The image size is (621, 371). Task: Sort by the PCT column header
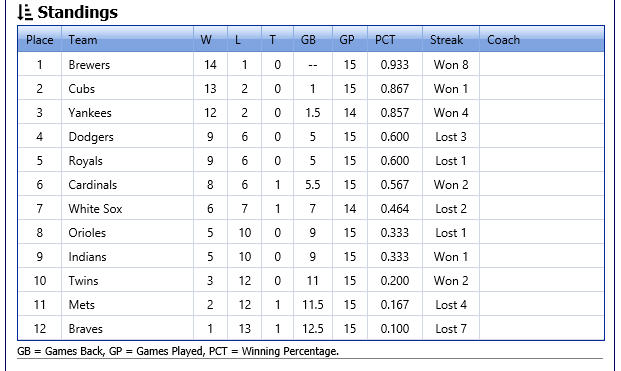coord(395,40)
